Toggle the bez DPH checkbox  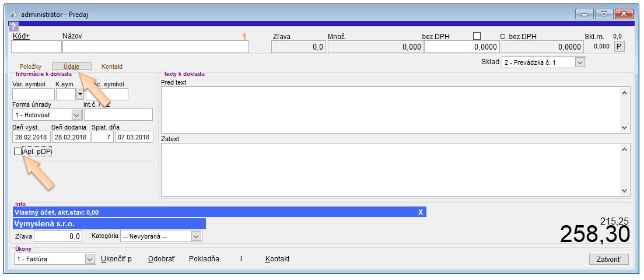coord(477,36)
